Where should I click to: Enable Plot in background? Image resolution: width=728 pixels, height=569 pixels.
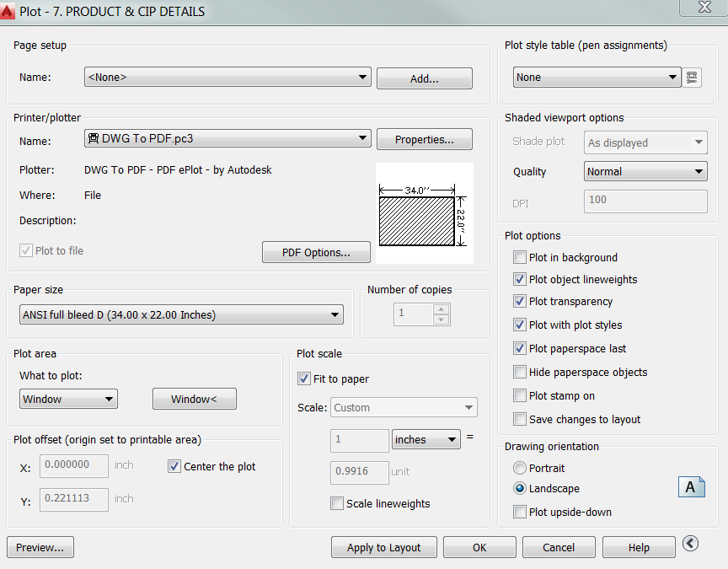(x=520, y=257)
